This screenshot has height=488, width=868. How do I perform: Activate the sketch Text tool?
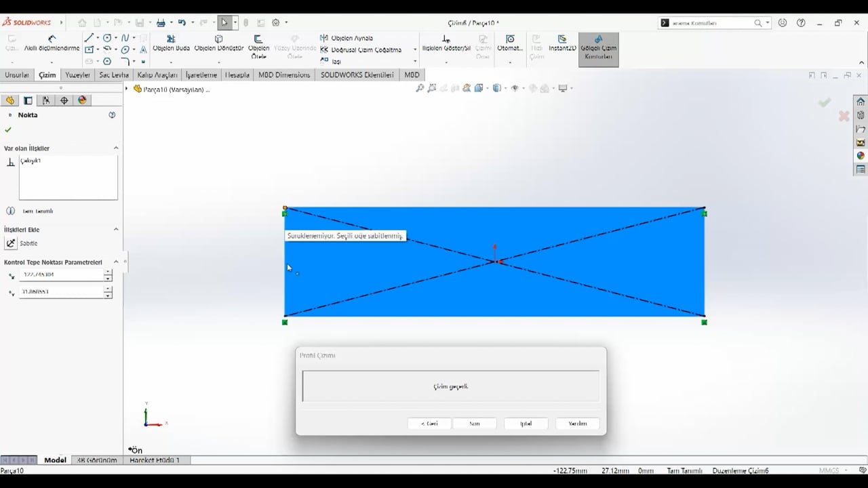(x=143, y=49)
